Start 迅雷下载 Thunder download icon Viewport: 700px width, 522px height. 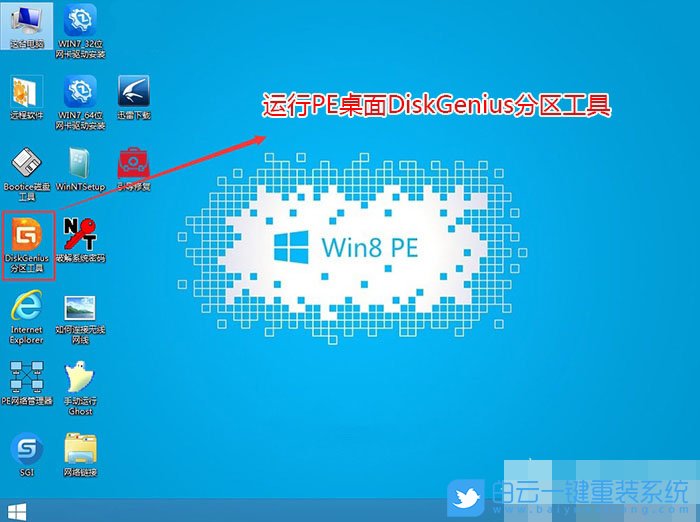click(133, 93)
